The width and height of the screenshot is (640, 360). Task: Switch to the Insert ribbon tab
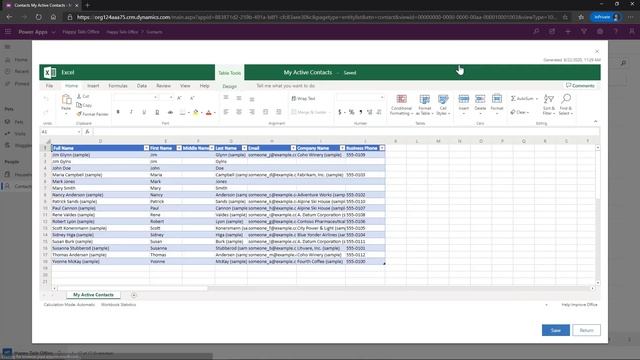(93, 86)
